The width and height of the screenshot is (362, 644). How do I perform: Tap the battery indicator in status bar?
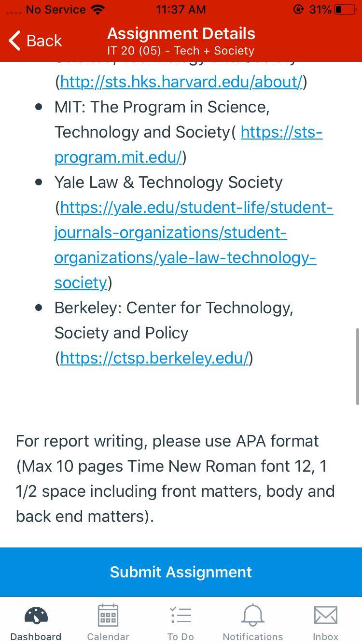345,10
